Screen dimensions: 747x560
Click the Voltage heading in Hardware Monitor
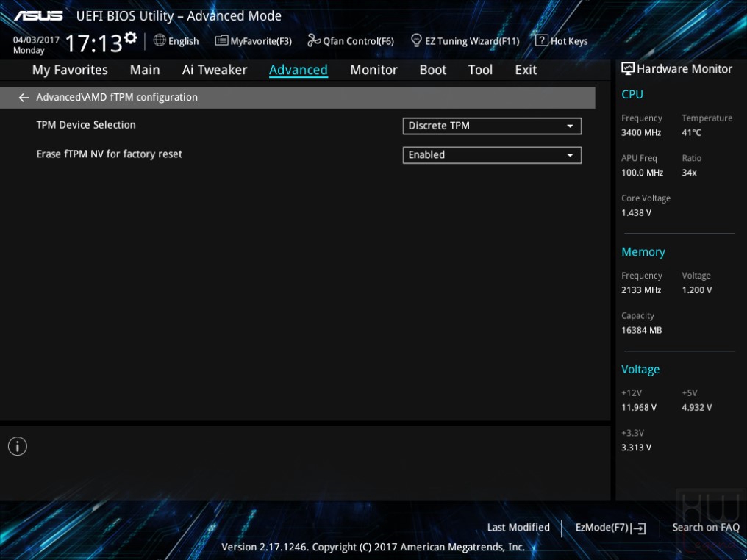tap(640, 370)
